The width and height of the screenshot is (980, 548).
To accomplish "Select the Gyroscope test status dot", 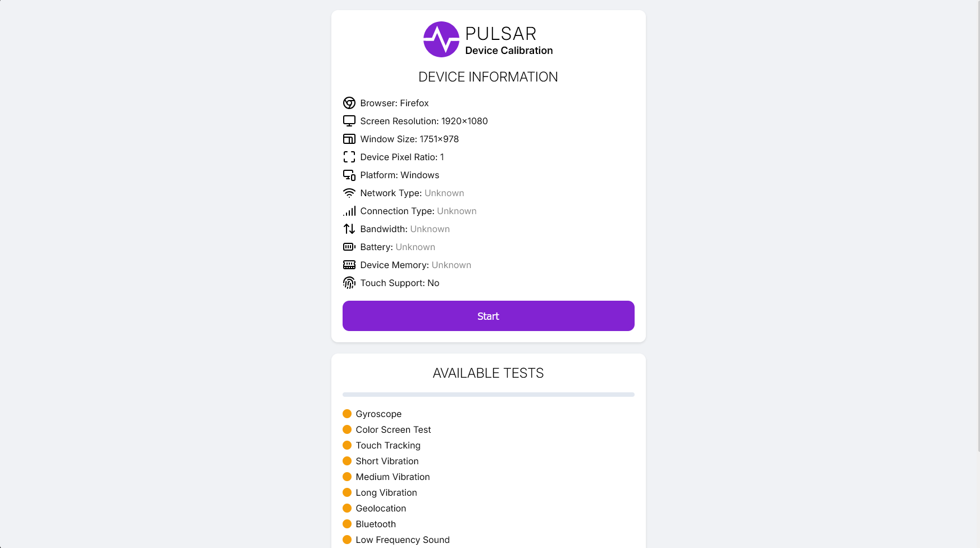I will [x=347, y=414].
